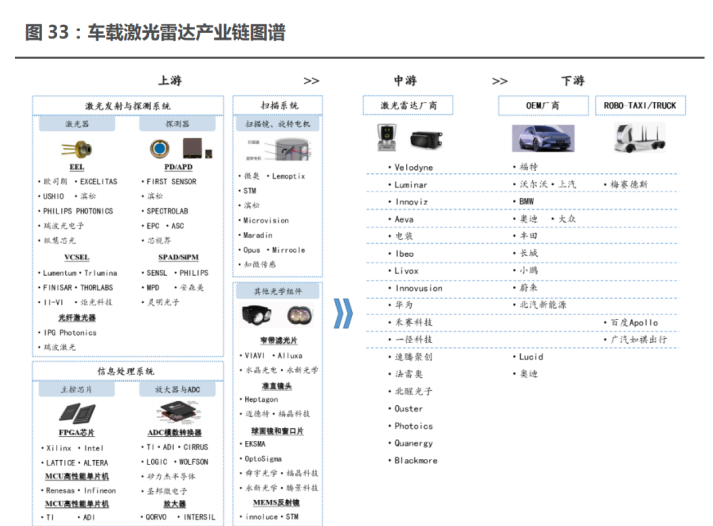
Task: Select Ibeo in the lidar vendor list
Action: (404, 254)
